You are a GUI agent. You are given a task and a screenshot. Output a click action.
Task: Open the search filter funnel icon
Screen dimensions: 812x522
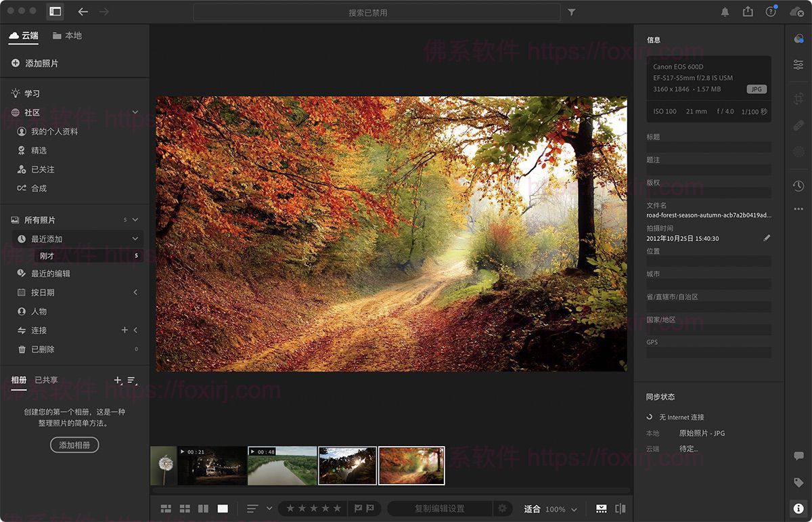(572, 12)
